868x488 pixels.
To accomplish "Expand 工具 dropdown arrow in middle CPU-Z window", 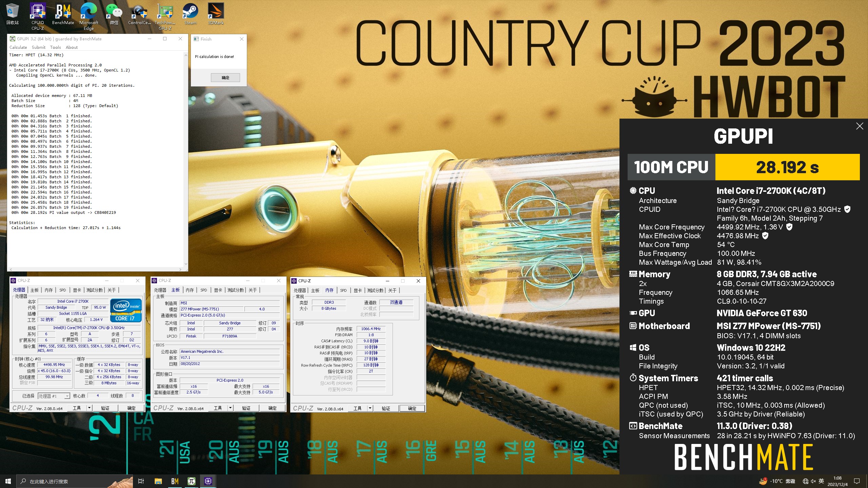I will (x=230, y=408).
